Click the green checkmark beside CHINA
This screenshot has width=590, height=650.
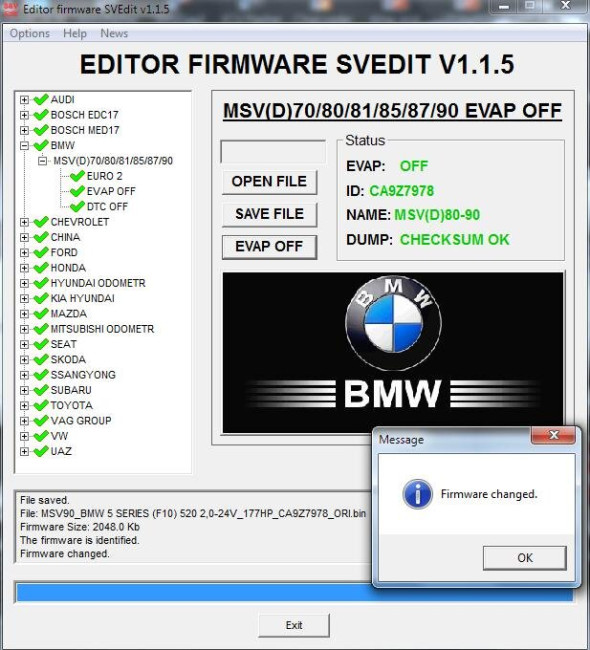41,237
